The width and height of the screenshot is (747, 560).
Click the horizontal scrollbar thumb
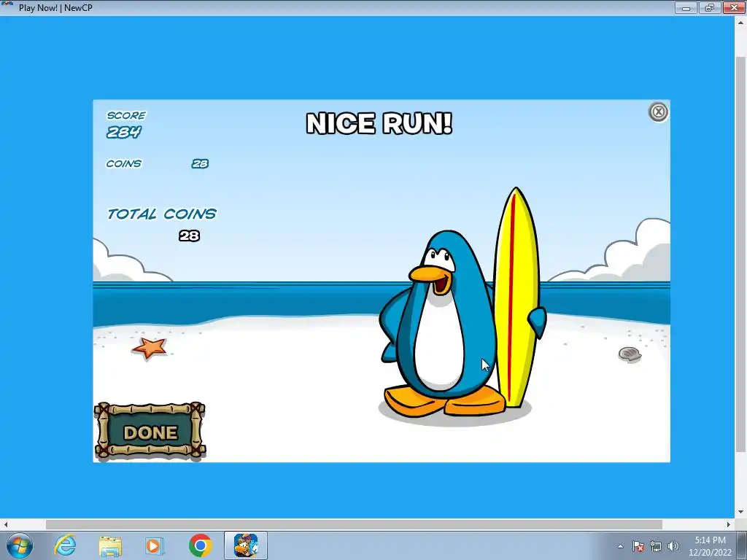pos(354,524)
